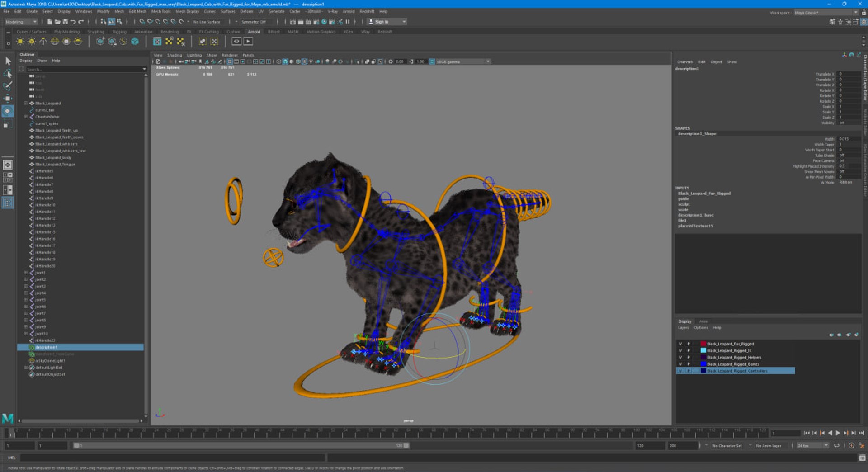The height and width of the screenshot is (472, 868).
Task: Start Arnold render play icon
Action: 248,41
